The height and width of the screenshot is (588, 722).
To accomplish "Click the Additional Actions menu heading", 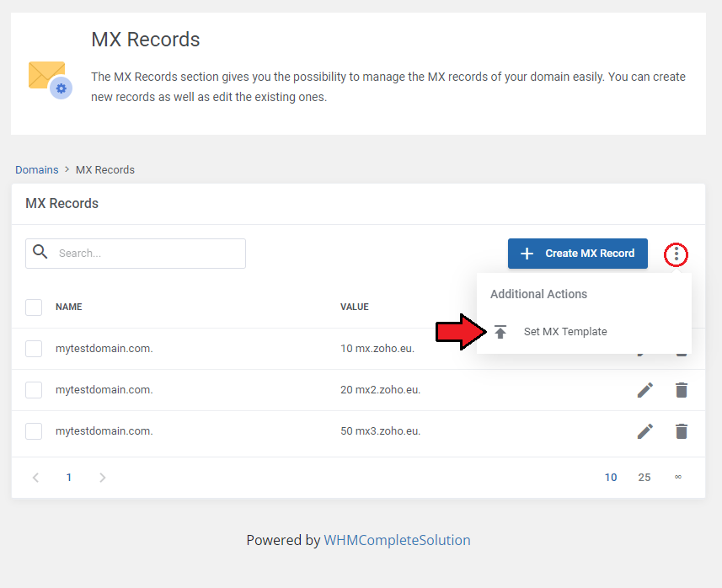I will [538, 294].
